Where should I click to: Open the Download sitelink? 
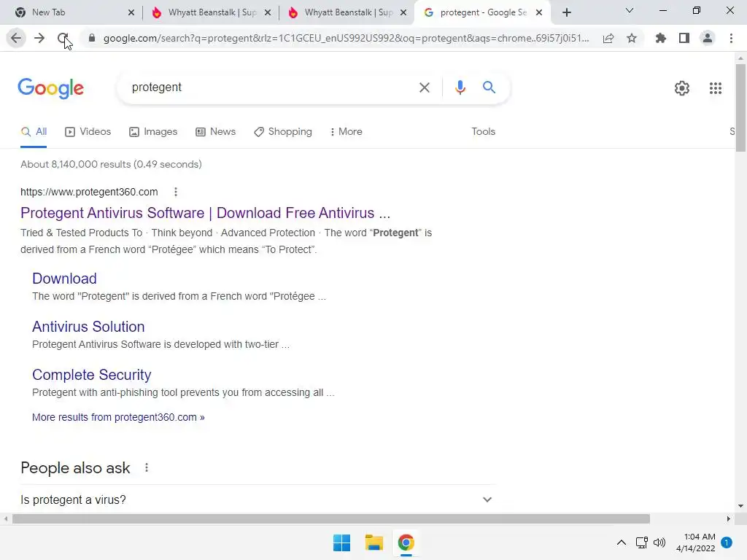64,279
